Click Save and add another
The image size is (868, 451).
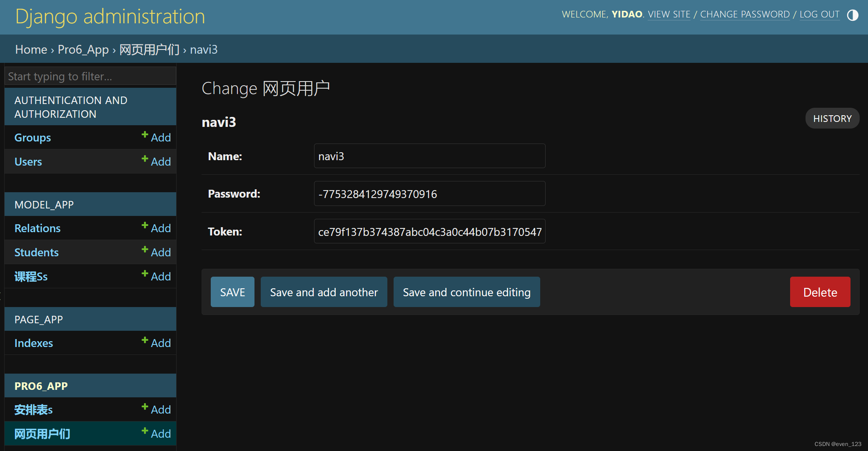coord(324,292)
